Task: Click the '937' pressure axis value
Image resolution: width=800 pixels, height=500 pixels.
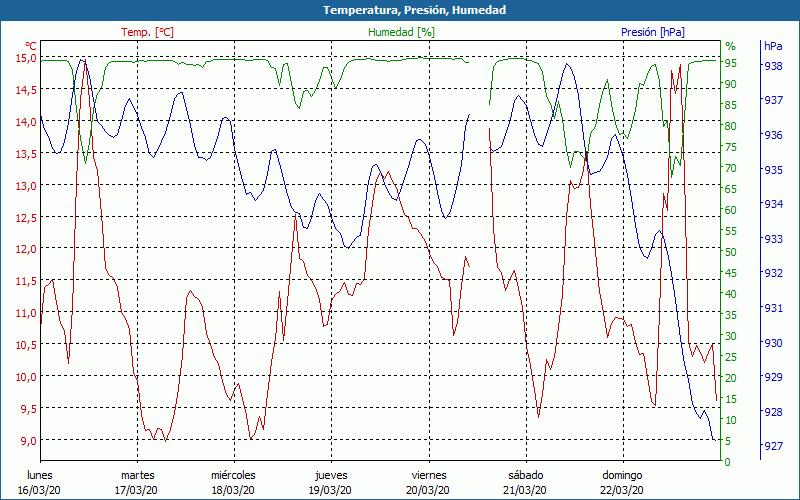Action: [773, 100]
